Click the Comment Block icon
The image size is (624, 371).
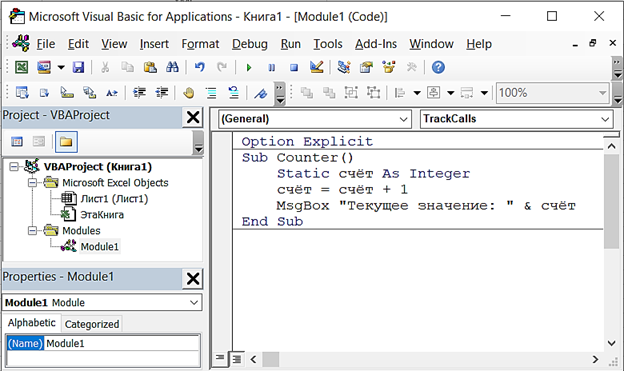(211, 93)
